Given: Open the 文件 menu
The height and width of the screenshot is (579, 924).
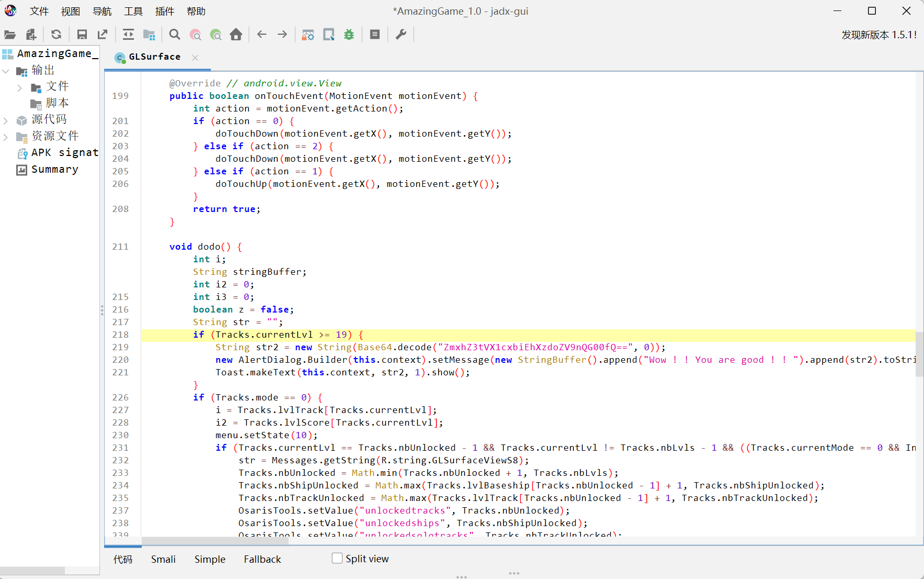Looking at the screenshot, I should (39, 11).
